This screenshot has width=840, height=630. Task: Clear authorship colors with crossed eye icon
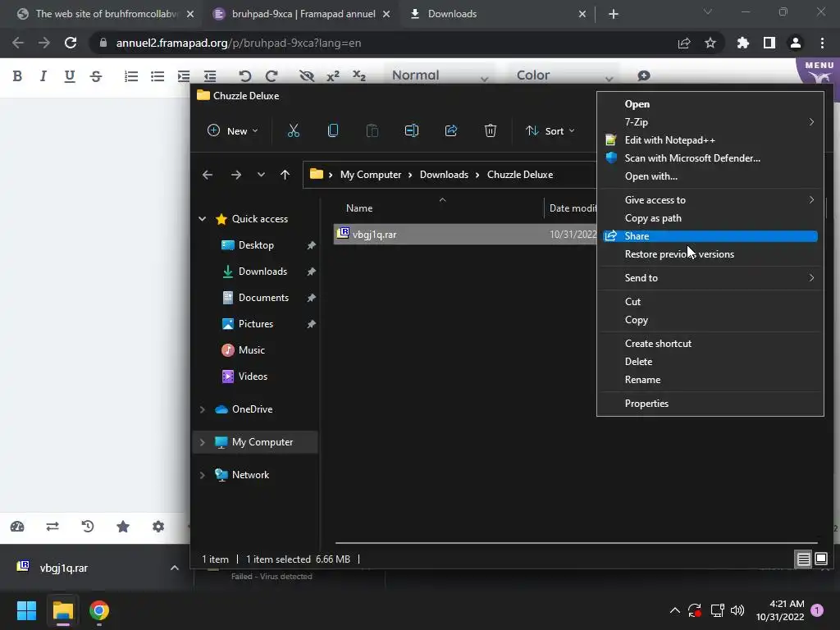click(307, 76)
